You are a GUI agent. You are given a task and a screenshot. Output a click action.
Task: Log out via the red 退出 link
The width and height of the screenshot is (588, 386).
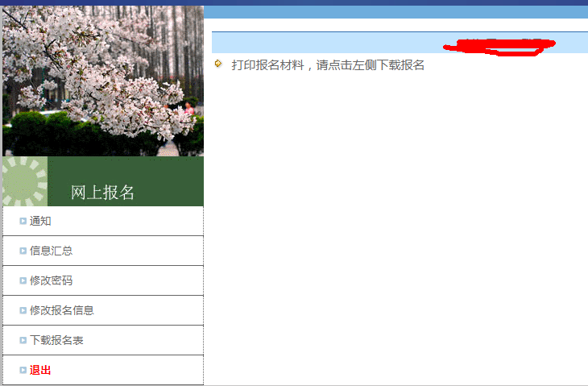click(x=40, y=370)
